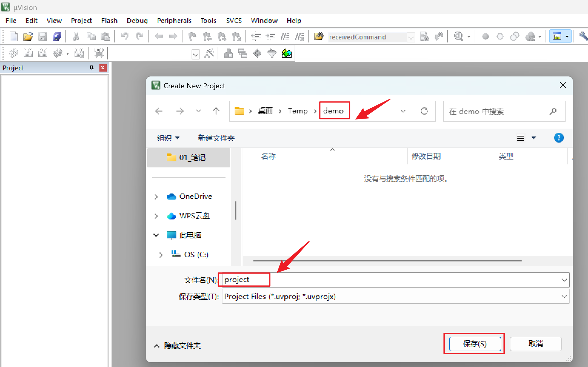Click the Paste toolbar icon

click(105, 37)
